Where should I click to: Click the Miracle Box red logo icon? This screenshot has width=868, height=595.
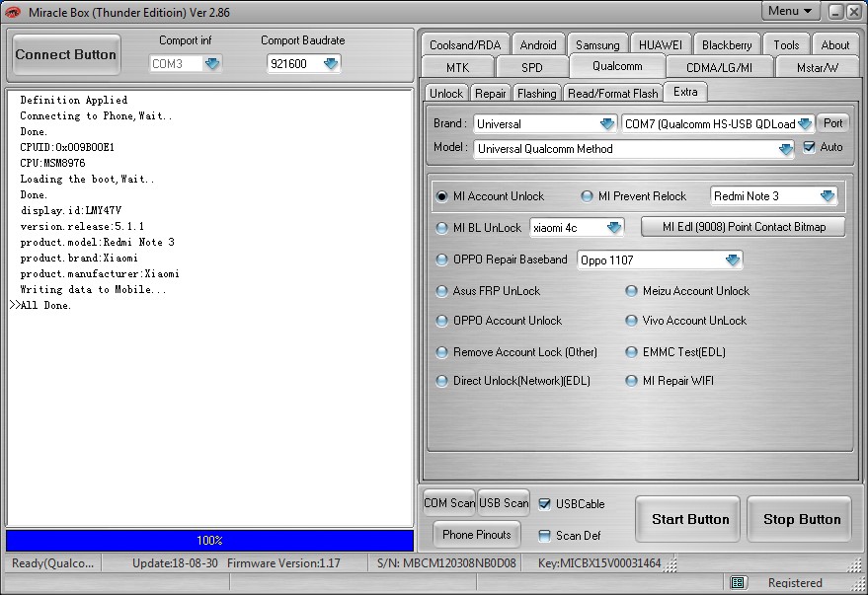13,12
